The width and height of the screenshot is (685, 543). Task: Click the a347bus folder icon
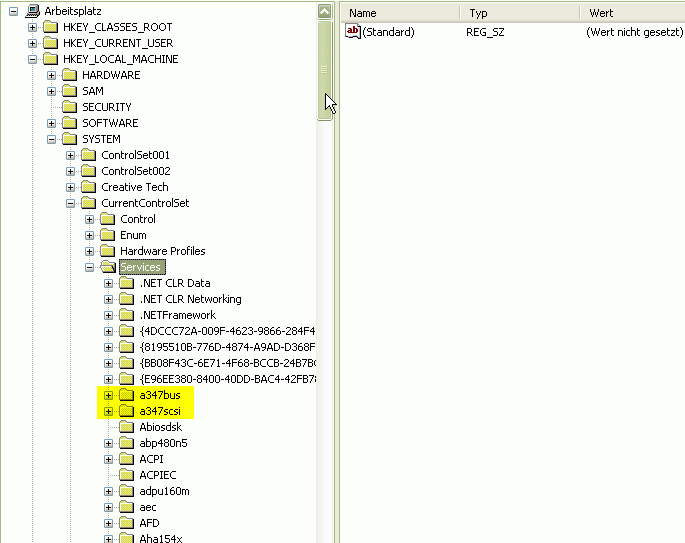coord(127,395)
